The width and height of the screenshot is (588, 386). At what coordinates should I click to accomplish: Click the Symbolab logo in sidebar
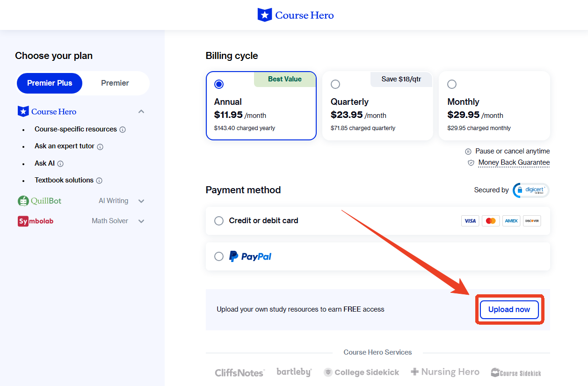(36, 221)
